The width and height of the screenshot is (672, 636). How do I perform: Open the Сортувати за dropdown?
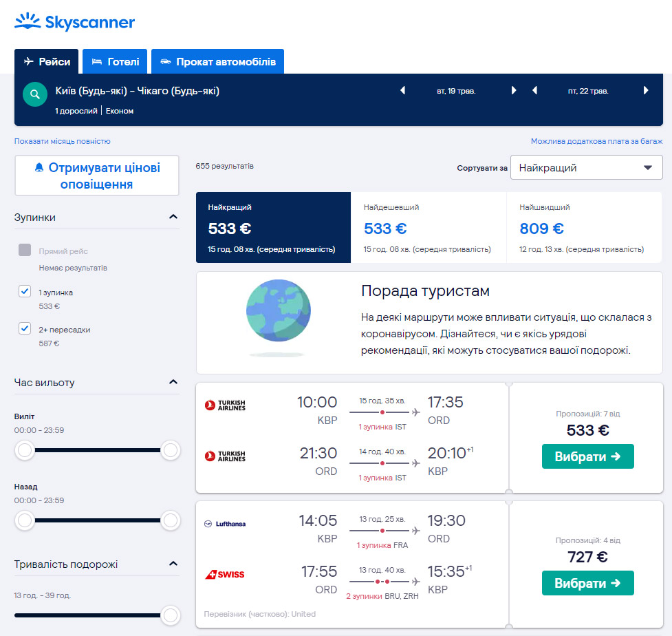click(586, 167)
